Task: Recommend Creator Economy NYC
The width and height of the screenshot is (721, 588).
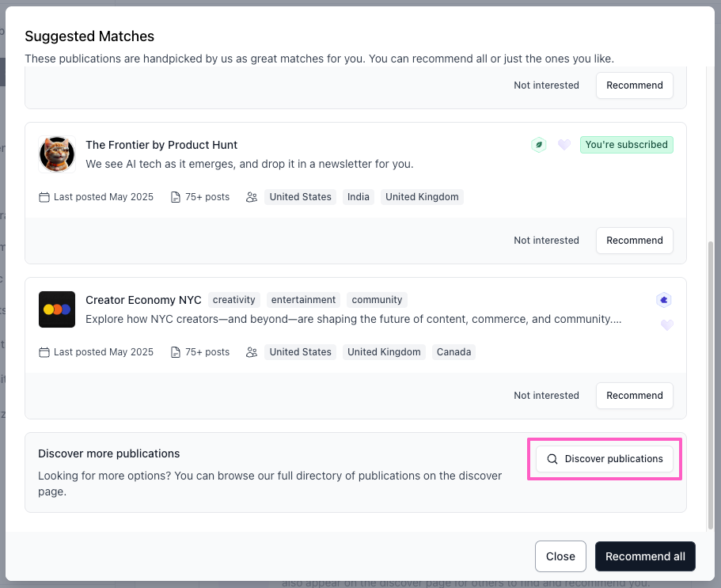Action: pos(634,396)
